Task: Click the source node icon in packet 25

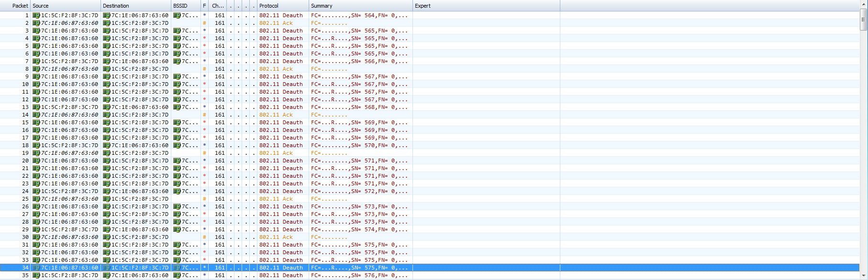Action: 36,199
